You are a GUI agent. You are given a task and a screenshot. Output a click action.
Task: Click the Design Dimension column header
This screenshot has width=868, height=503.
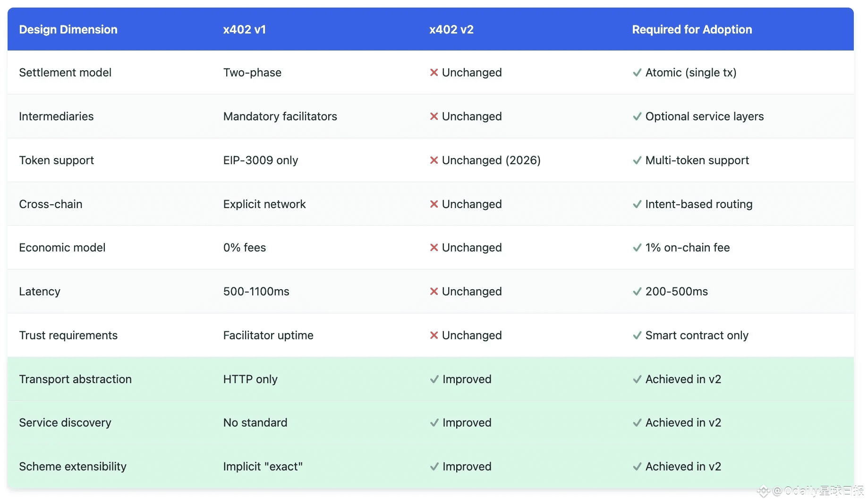pyautogui.click(x=68, y=30)
